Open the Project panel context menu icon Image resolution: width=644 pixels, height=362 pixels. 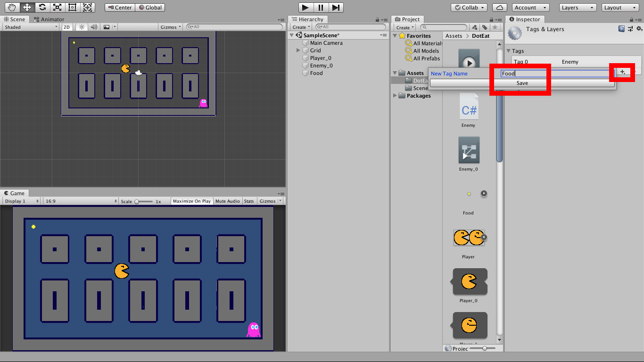[499, 20]
